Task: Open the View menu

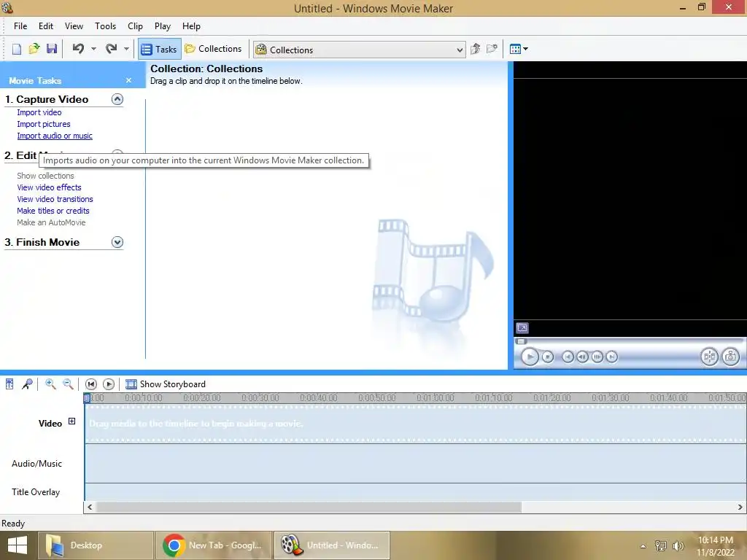Action: point(74,26)
